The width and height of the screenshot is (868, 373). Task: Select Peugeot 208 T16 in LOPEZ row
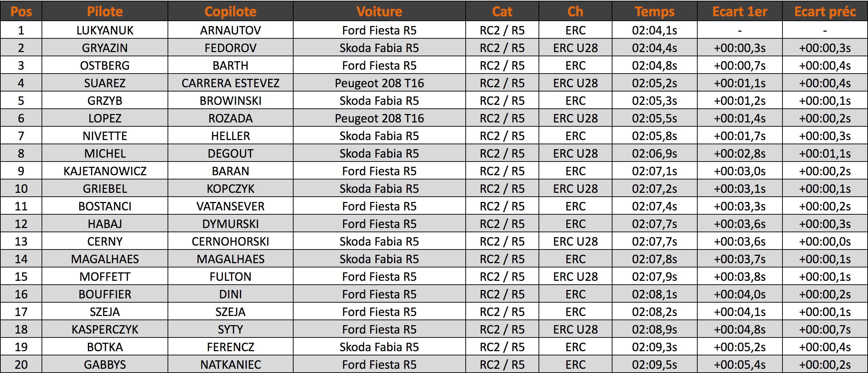pos(379,118)
